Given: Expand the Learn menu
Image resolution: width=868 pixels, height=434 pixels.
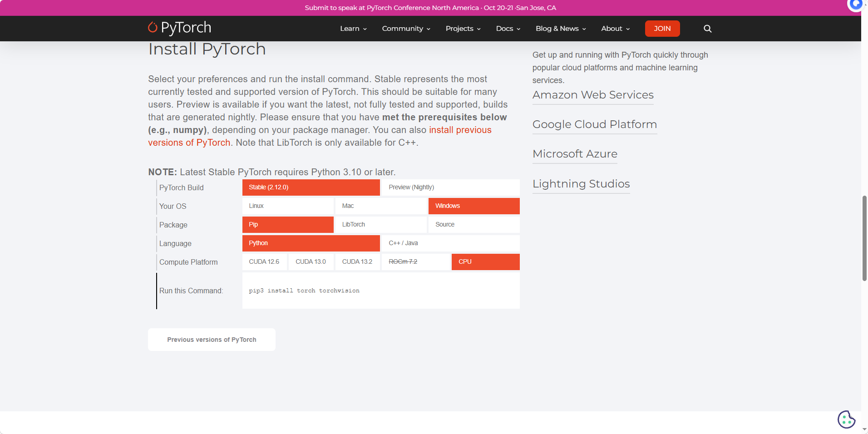Looking at the screenshot, I should point(353,29).
